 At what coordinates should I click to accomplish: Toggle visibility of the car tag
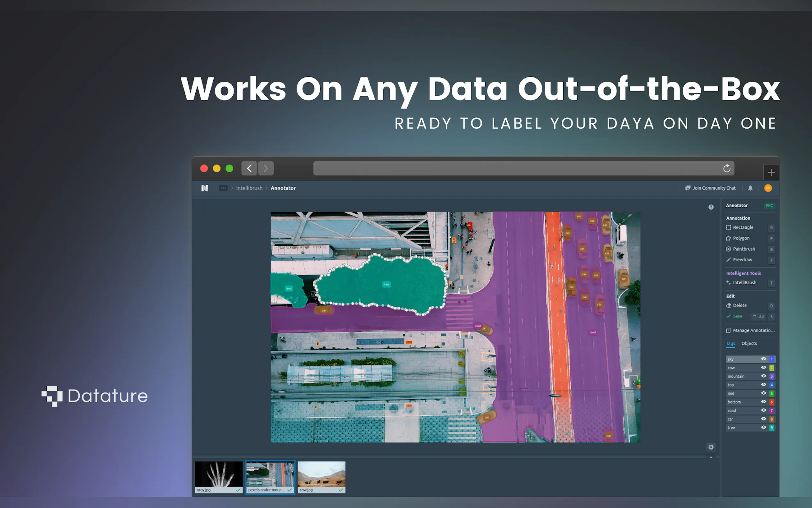(763, 419)
